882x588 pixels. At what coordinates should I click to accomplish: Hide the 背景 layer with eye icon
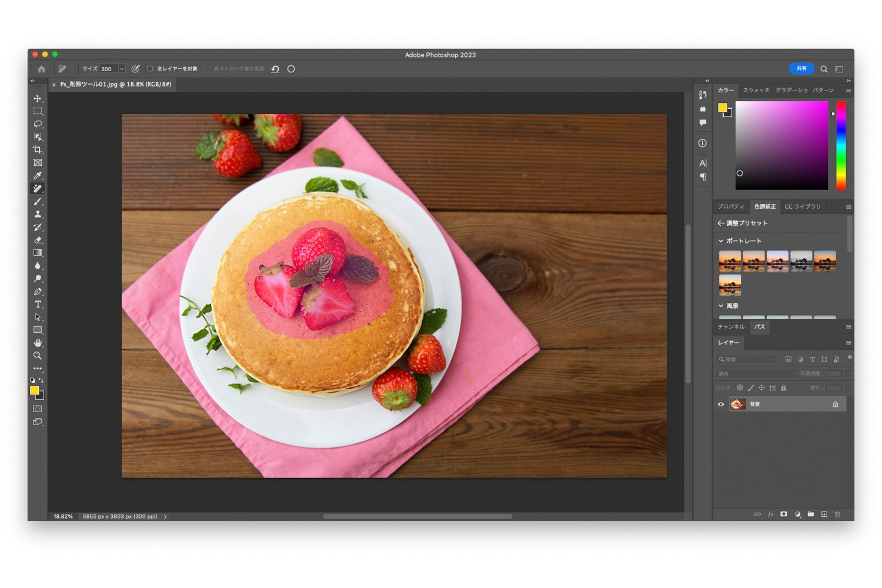point(721,405)
